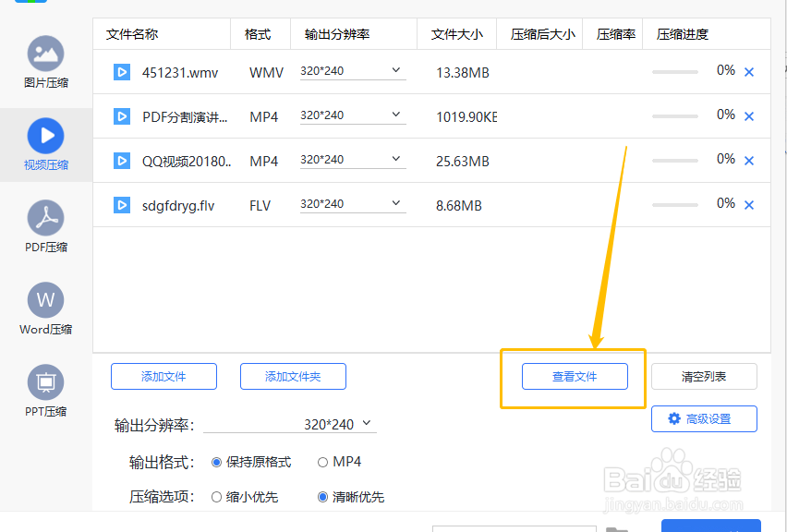Screen dimensions: 787x532
Task: Click the progress bar for sdgfdryg.flv
Action: (x=675, y=205)
